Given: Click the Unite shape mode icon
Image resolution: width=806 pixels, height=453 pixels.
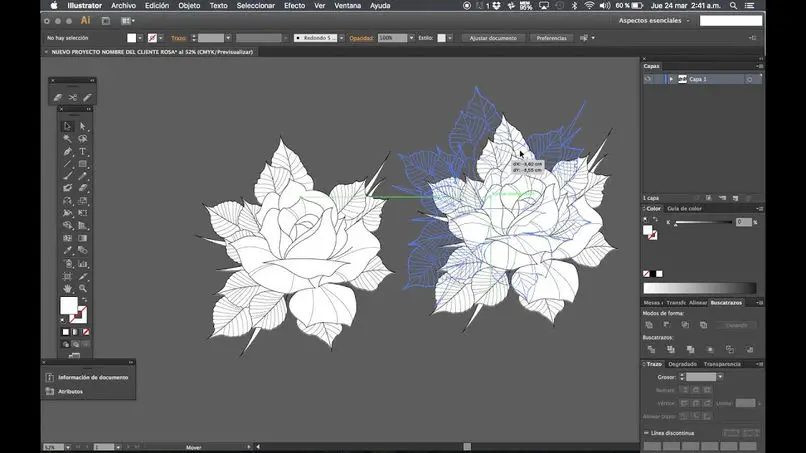Looking at the screenshot, I should (x=649, y=325).
